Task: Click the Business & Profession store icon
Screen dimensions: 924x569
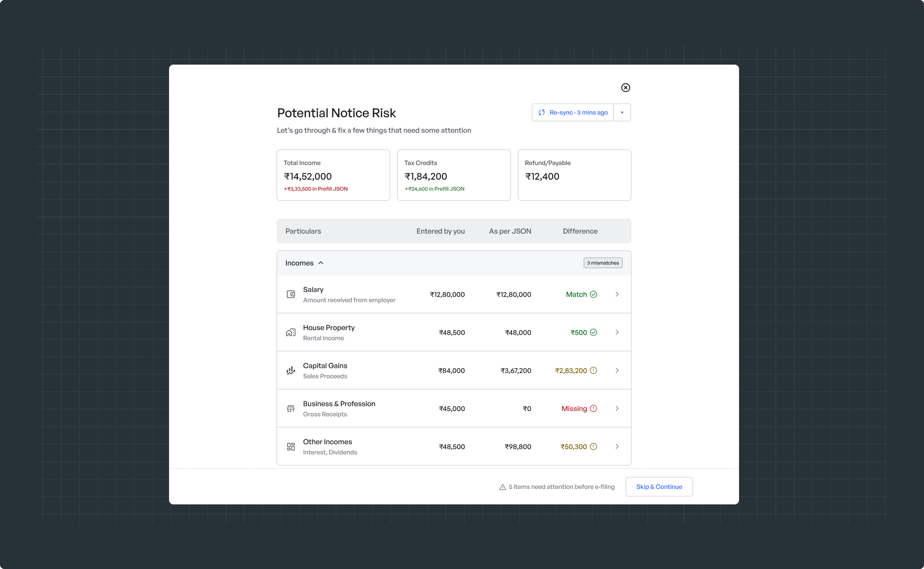Action: 291,408
